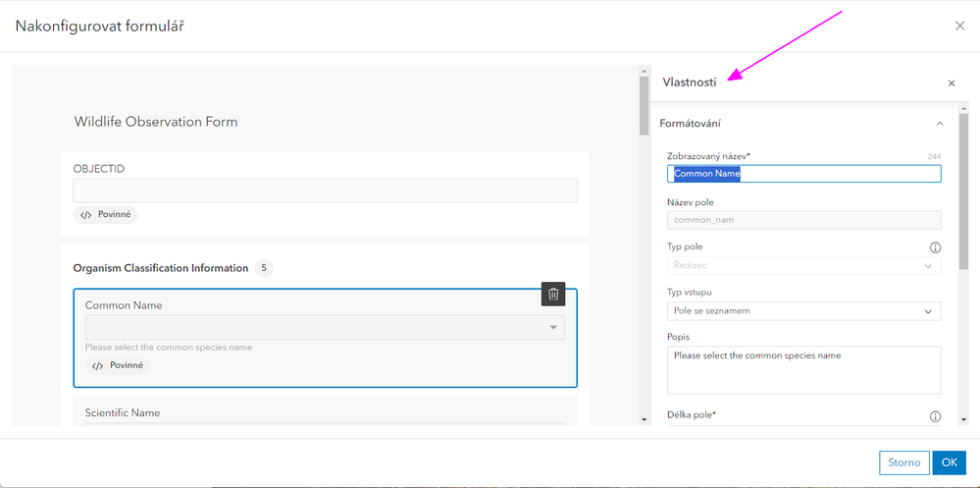Click the info icon beside Typ pole
This screenshot has height=488, width=980.
935,247
